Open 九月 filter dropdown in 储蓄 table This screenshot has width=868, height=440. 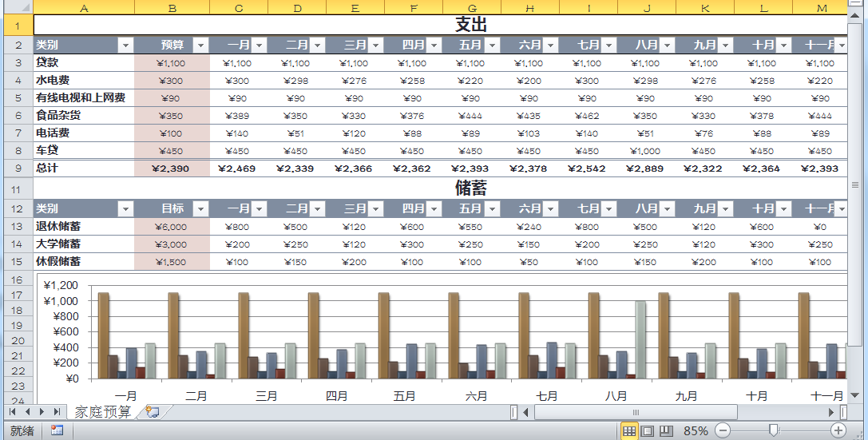(x=726, y=208)
